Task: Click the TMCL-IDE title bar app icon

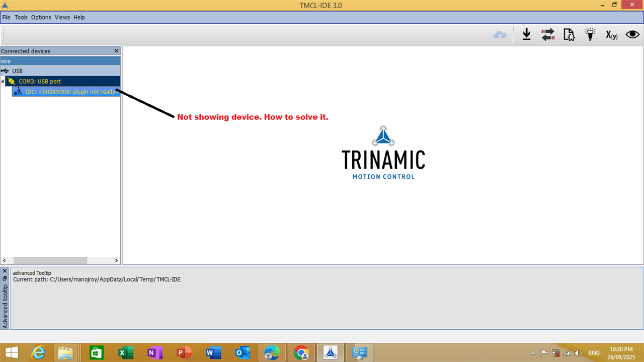Action: (6, 5)
